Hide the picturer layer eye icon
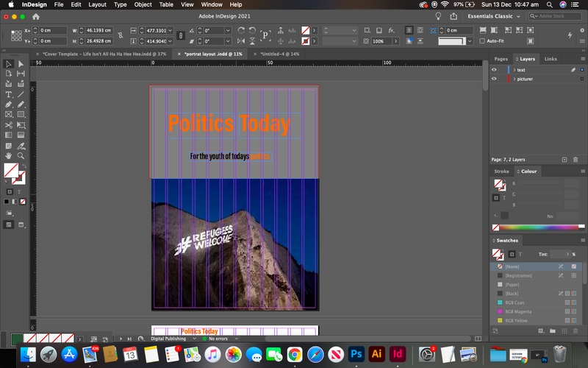Screen dimensions: 588x368 [494, 79]
